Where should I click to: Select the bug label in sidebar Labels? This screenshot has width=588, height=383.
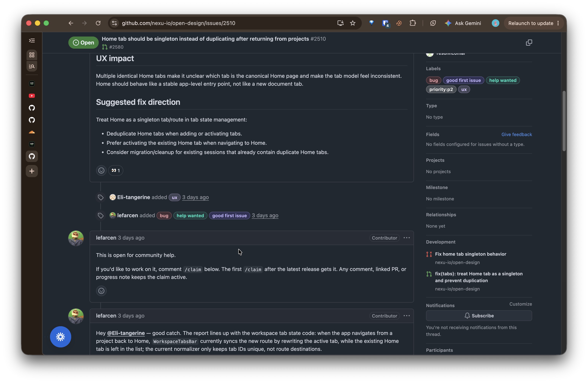point(433,80)
